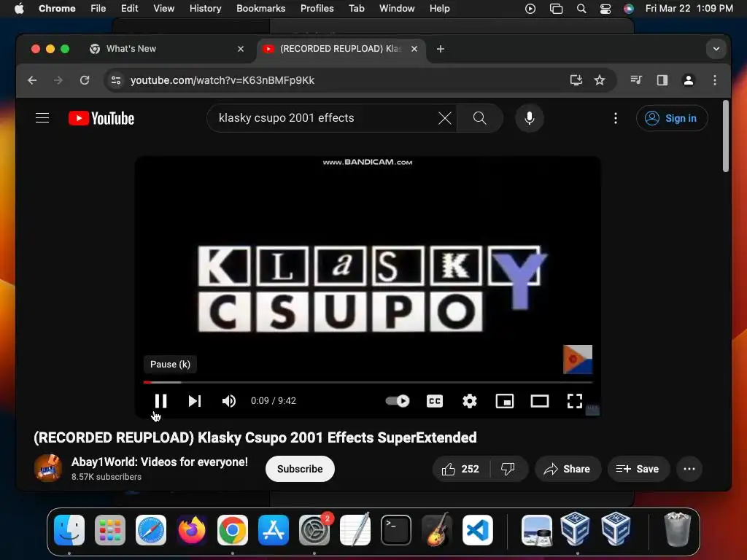
Task: Click the address bar URL
Action: [222, 80]
